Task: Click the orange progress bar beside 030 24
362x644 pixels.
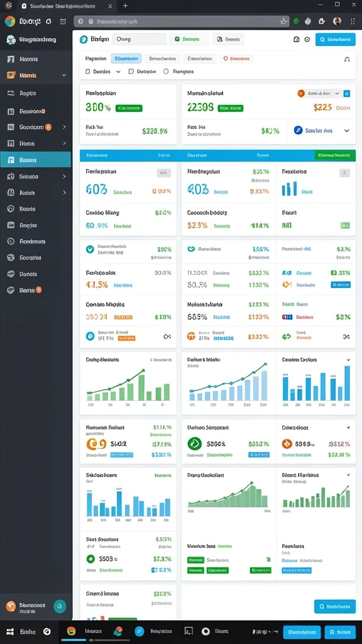Action: 123,318
